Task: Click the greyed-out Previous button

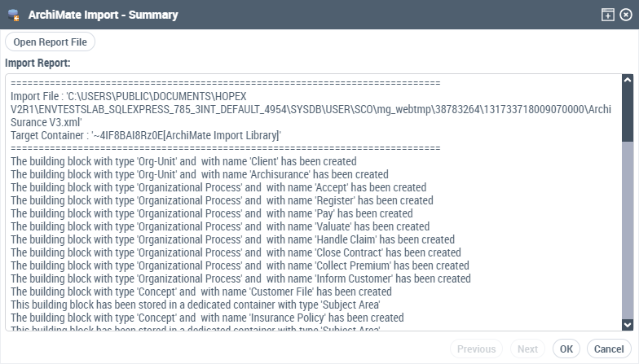Action: [x=476, y=349]
